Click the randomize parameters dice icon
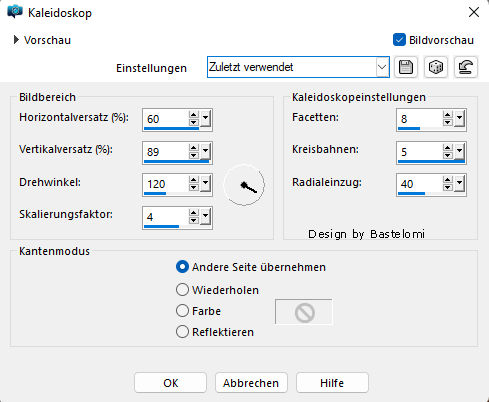The height and width of the screenshot is (402, 489). pos(436,67)
